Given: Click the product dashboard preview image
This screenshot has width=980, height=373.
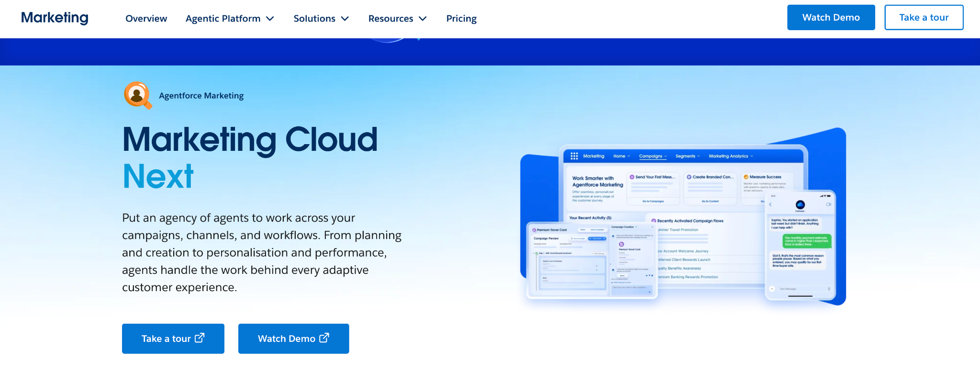Looking at the screenshot, I should [683, 216].
